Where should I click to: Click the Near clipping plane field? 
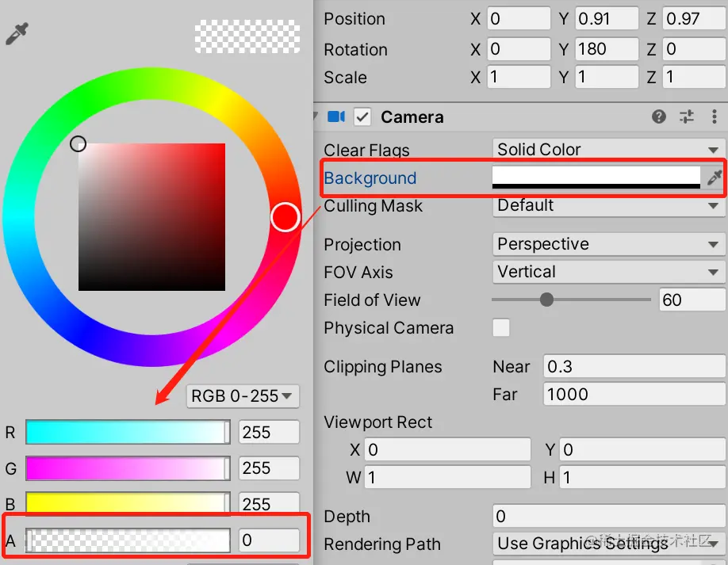tap(634, 366)
